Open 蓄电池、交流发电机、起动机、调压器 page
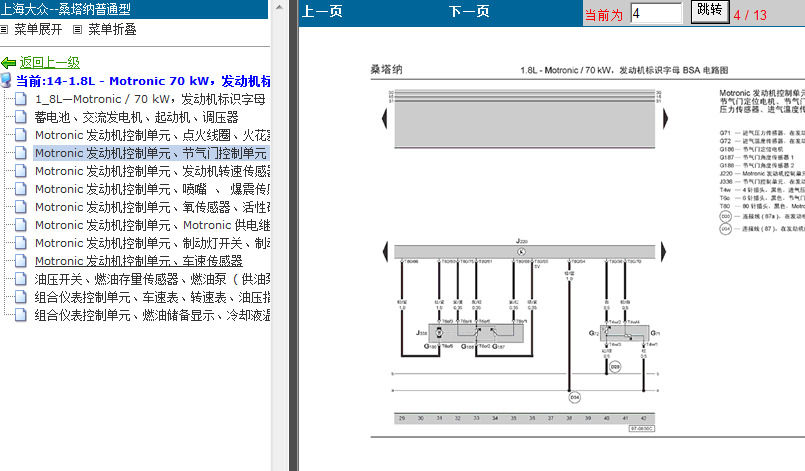 pos(136,117)
